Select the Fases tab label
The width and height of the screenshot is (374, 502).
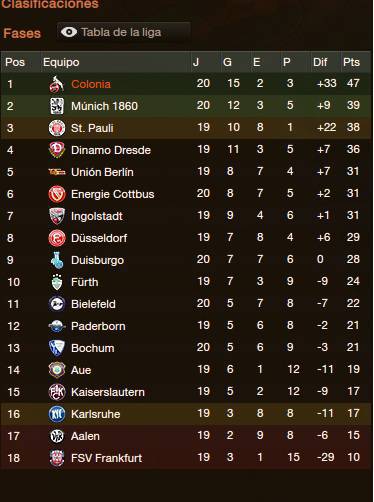[22, 33]
